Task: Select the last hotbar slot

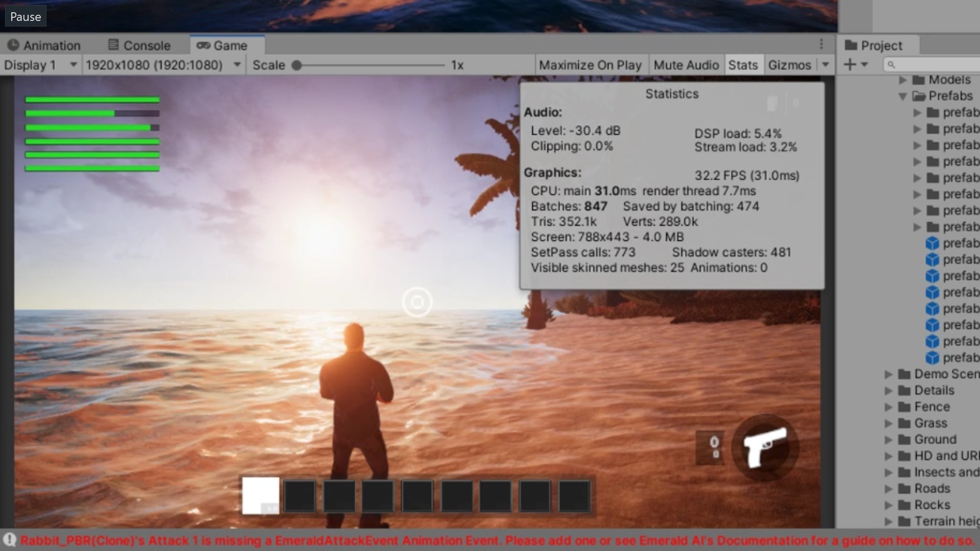Action: [x=574, y=495]
